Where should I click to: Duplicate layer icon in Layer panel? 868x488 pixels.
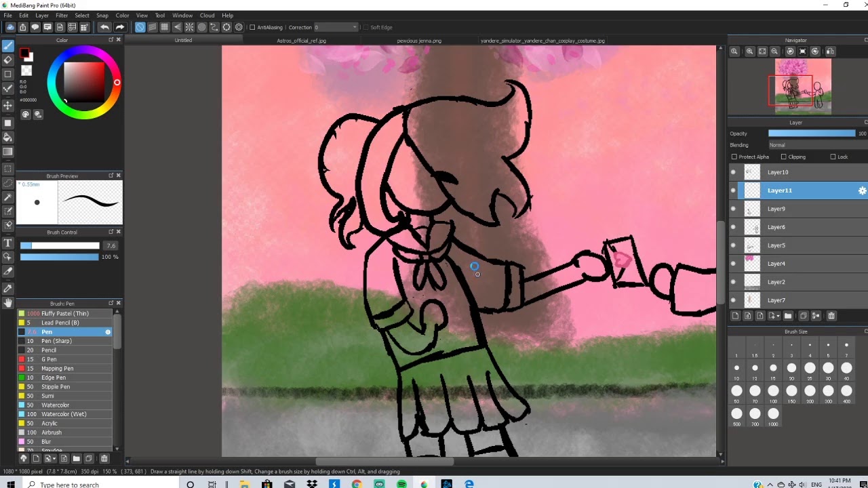click(x=804, y=316)
